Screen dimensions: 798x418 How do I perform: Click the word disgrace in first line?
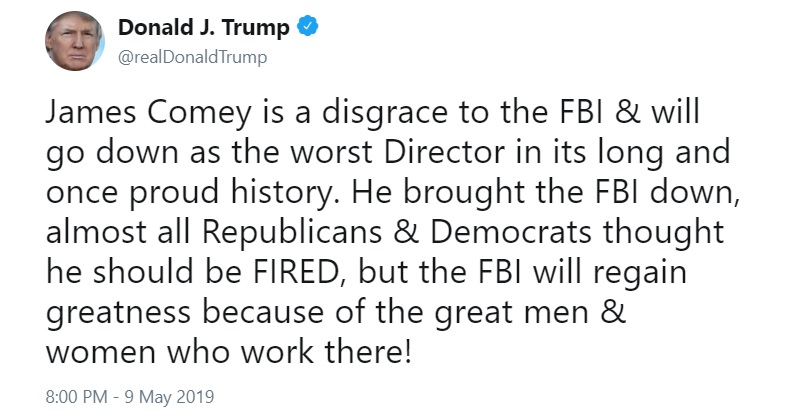[384, 114]
